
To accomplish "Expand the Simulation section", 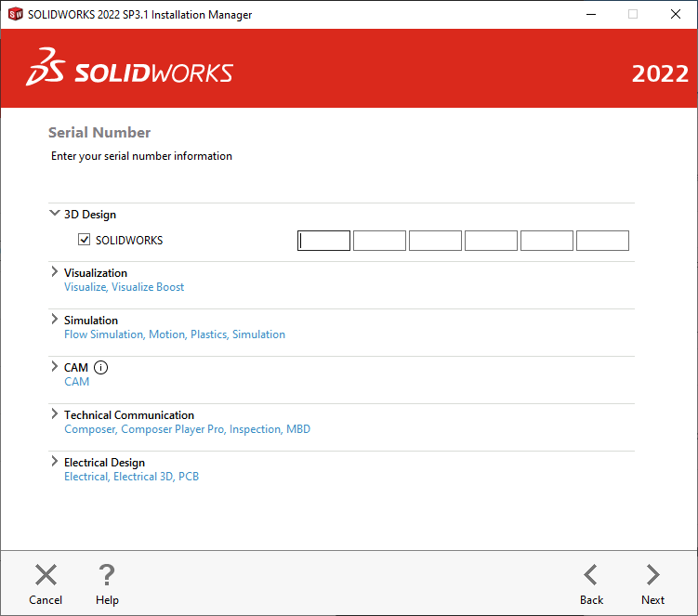I will [x=54, y=319].
